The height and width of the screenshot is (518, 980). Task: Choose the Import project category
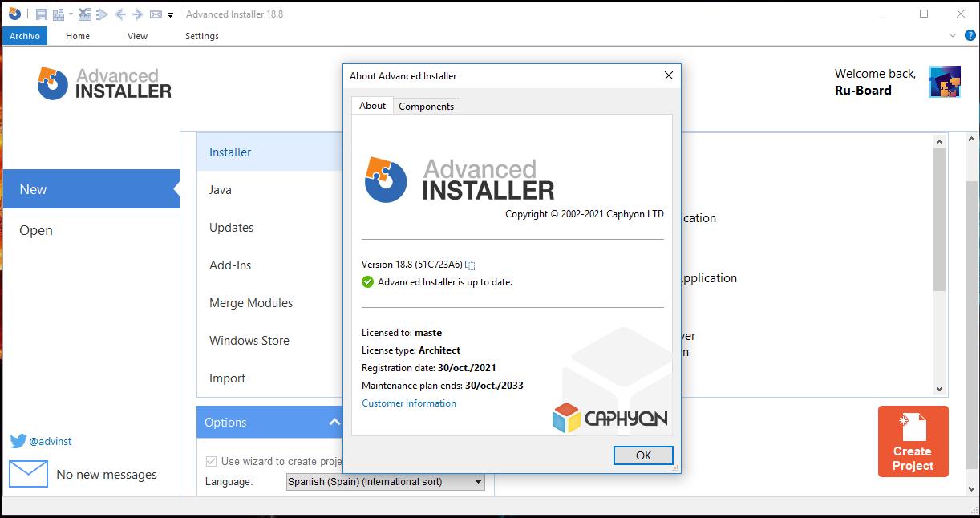pyautogui.click(x=270, y=378)
